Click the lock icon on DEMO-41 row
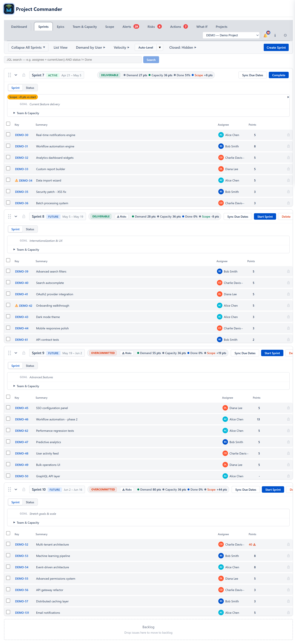 point(288,294)
